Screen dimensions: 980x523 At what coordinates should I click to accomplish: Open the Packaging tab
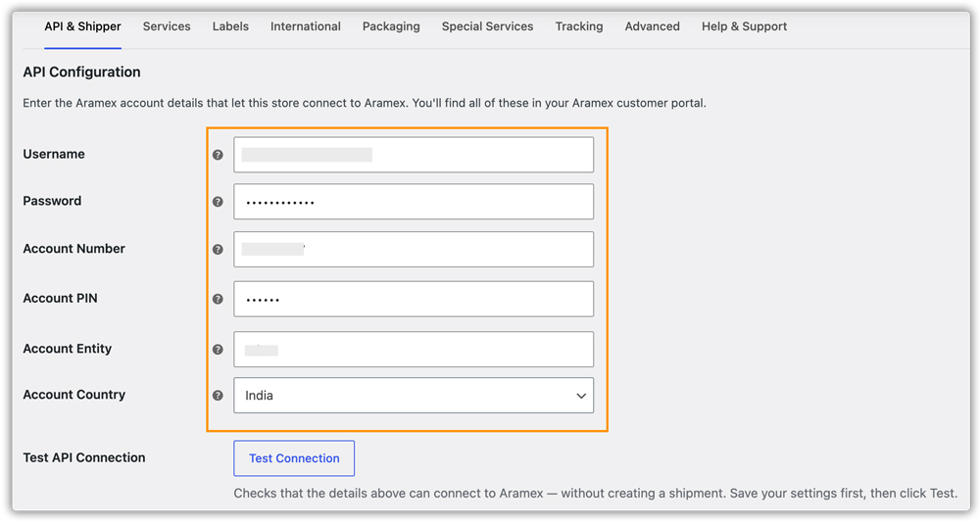click(x=391, y=26)
